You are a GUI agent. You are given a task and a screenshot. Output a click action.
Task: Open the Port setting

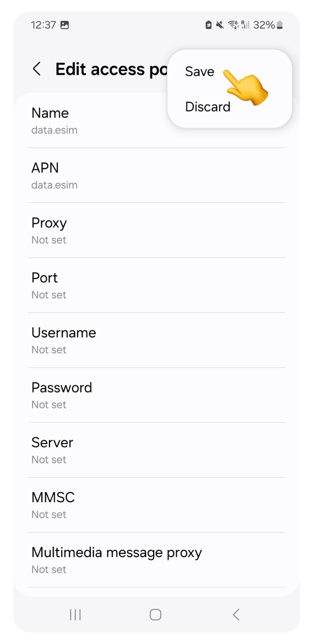click(156, 286)
